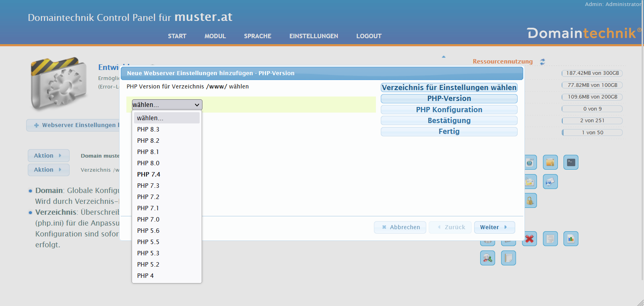
Task: Click the magnifier search tool icon
Action: click(487, 258)
